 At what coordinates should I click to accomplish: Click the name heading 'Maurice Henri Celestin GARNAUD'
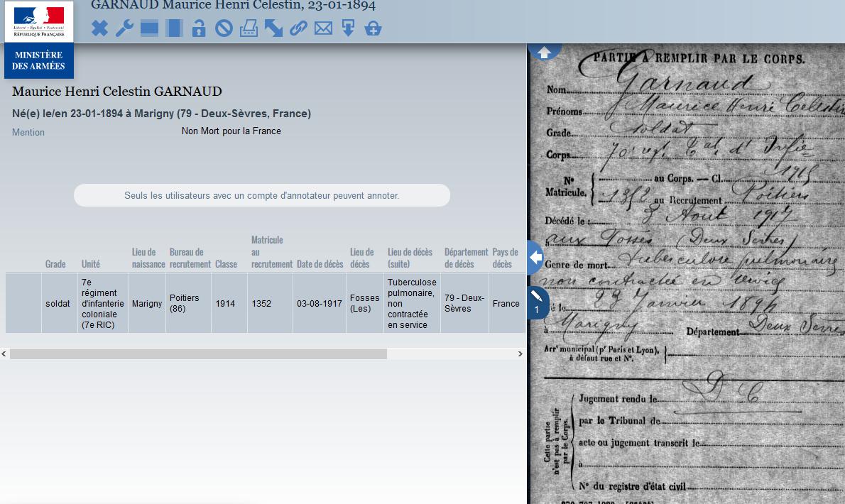117,91
